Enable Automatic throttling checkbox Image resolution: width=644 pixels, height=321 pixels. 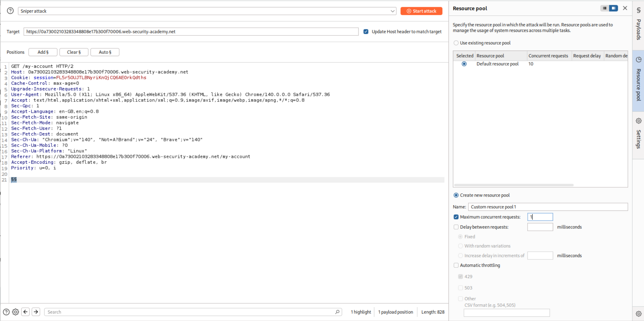point(456,265)
